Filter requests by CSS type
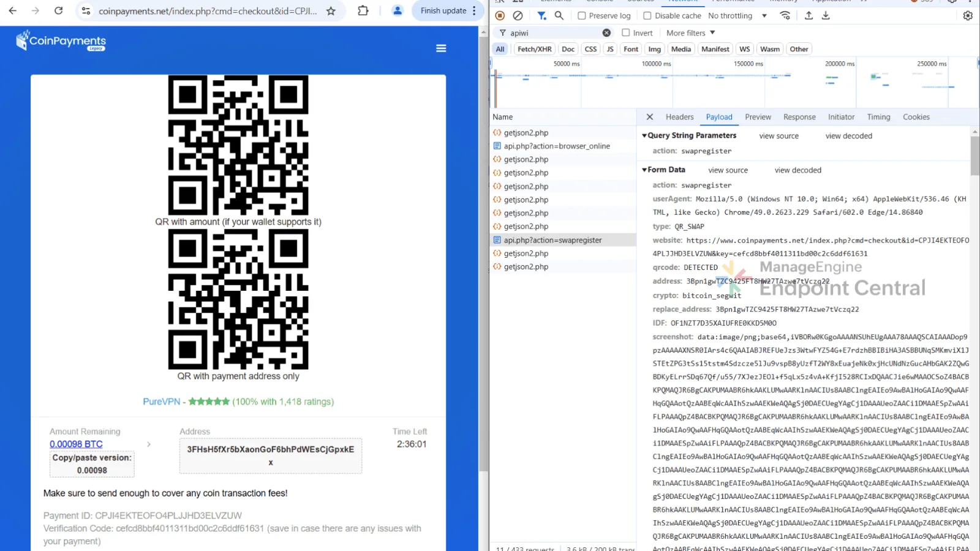 point(591,49)
